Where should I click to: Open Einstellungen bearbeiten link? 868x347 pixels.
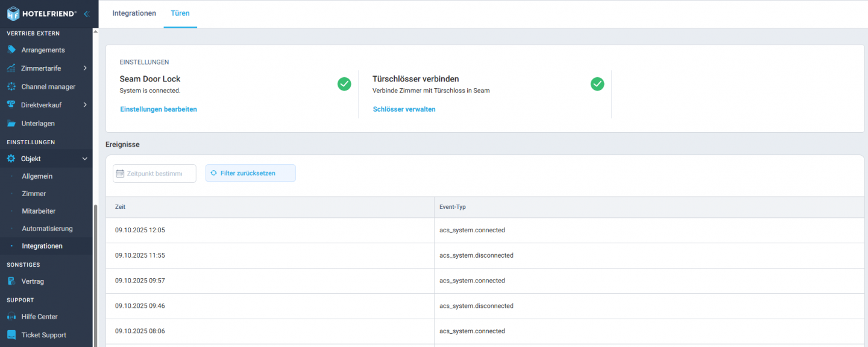click(x=159, y=109)
